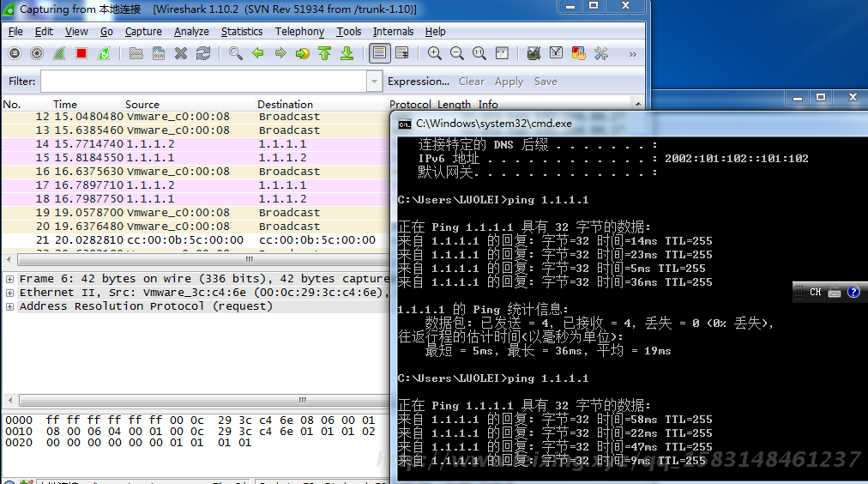868x484 pixels.
Task: Open the Go menu
Action: pos(106,32)
